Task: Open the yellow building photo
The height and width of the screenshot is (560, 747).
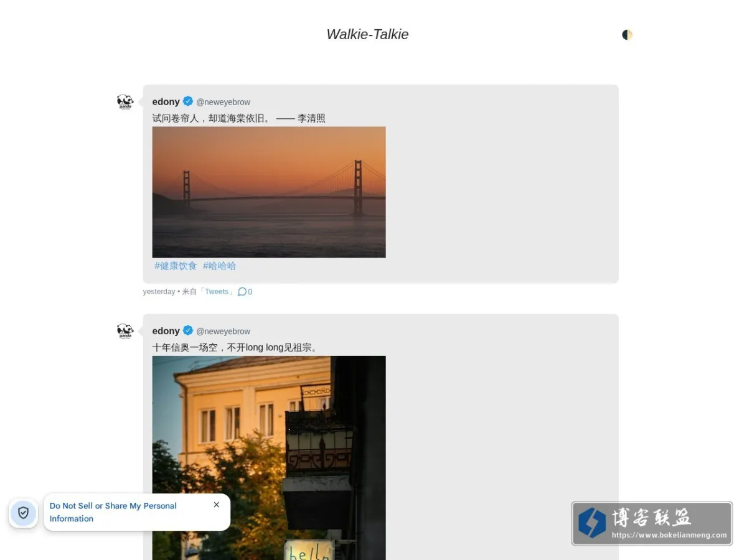Action: pyautogui.click(x=269, y=458)
